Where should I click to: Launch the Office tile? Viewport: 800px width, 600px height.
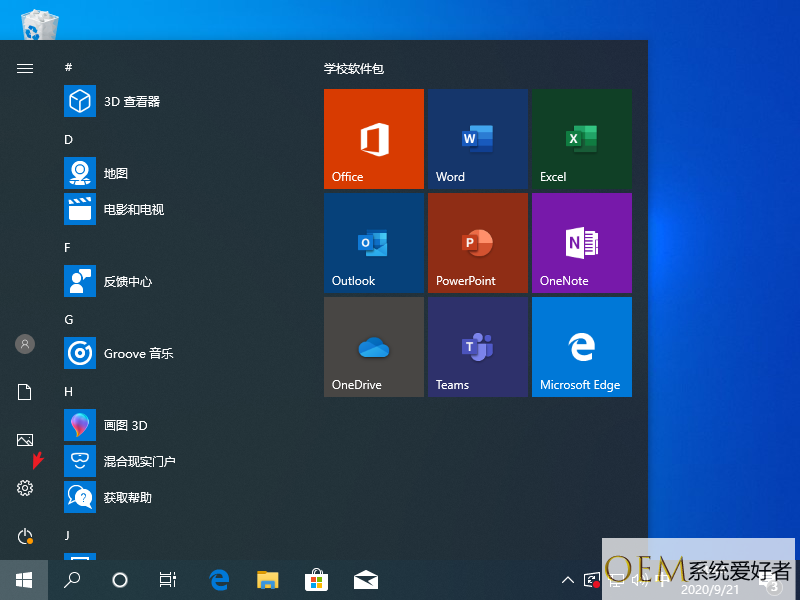point(374,139)
